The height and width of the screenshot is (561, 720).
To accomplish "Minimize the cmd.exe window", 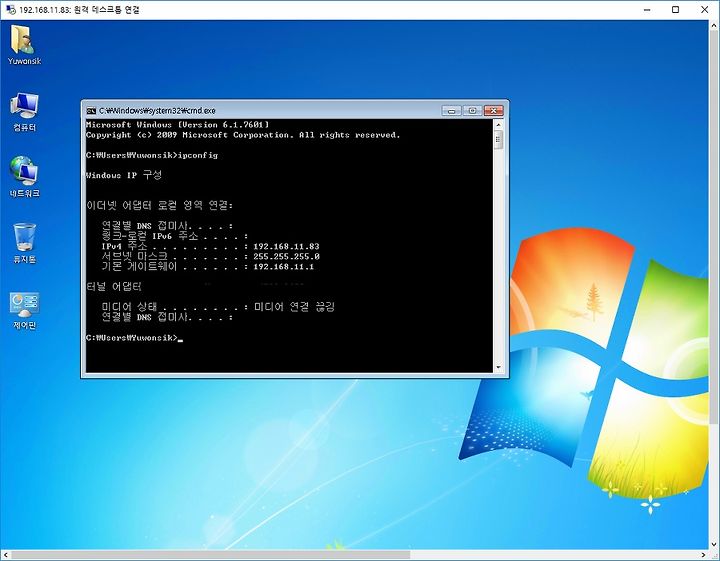I will point(452,111).
